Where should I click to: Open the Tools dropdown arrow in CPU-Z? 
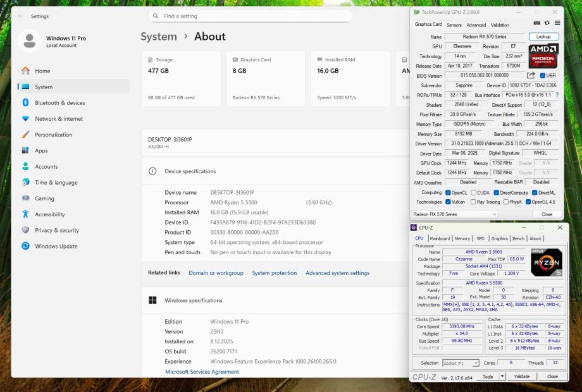[x=502, y=376]
